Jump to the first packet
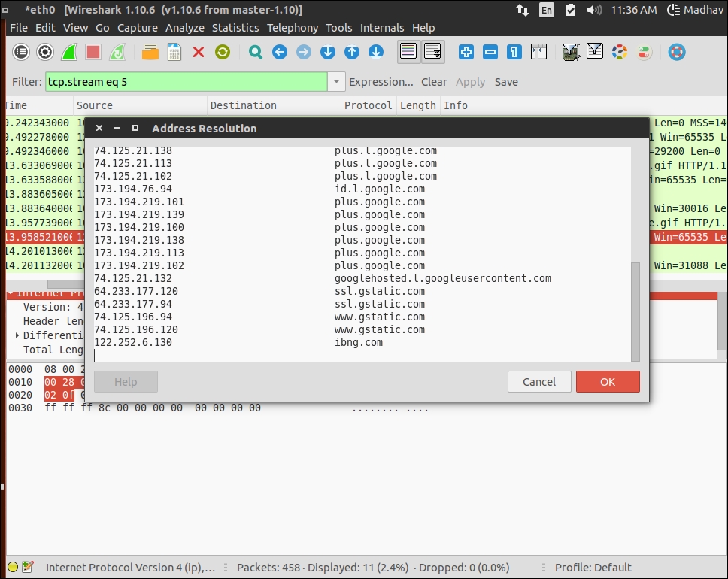728x579 pixels. tap(352, 52)
